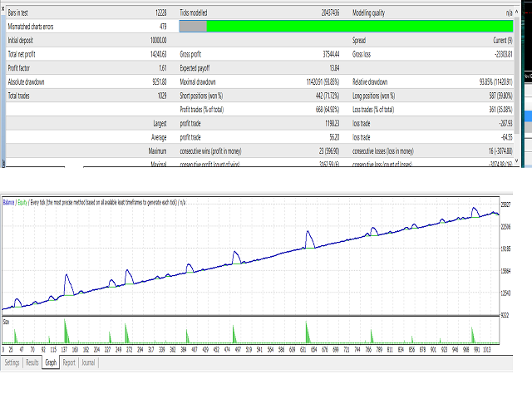The image size is (532, 399).
Task: Select the gross loss value -23303.81
Action: pos(504,54)
